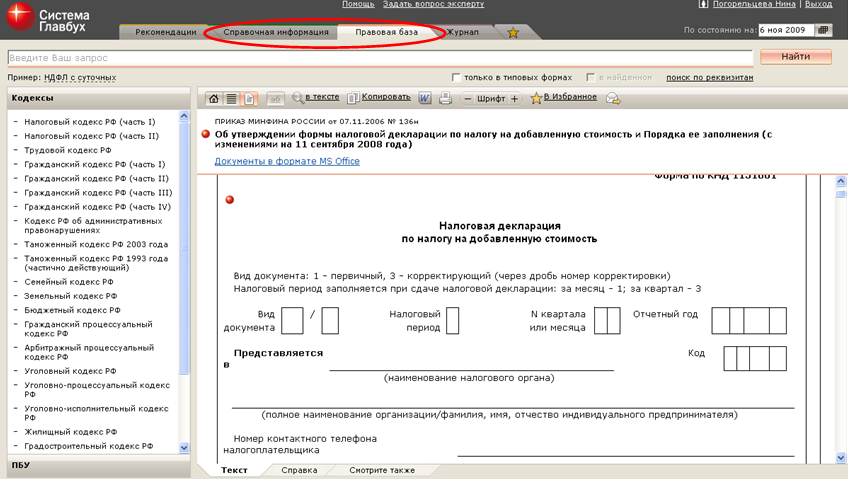This screenshot has width=848, height=479.
Task: Open Градостроительный кодекс РФ
Action: click(x=89, y=445)
